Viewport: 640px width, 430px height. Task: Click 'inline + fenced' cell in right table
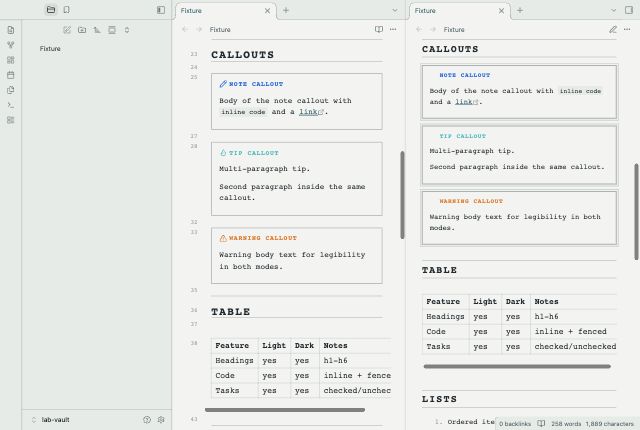(x=571, y=332)
